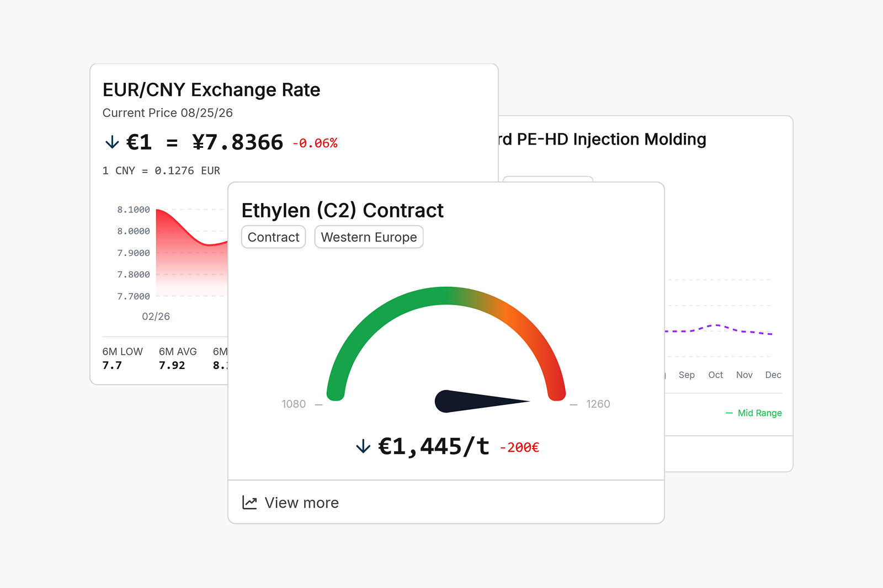Click the purple dashed trend line
Screen dimensions: 883x588
pos(718,329)
